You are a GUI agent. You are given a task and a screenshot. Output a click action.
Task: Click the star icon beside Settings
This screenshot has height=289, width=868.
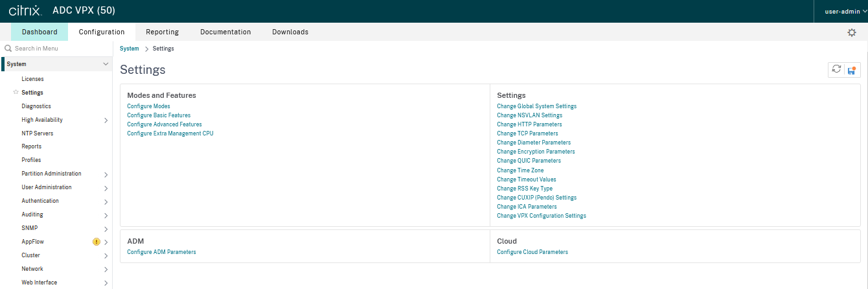(16, 93)
